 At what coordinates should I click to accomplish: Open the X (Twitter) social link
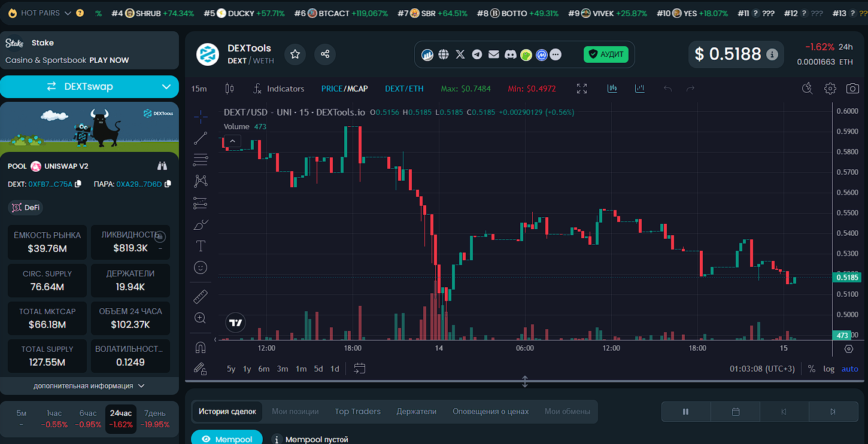click(x=460, y=54)
